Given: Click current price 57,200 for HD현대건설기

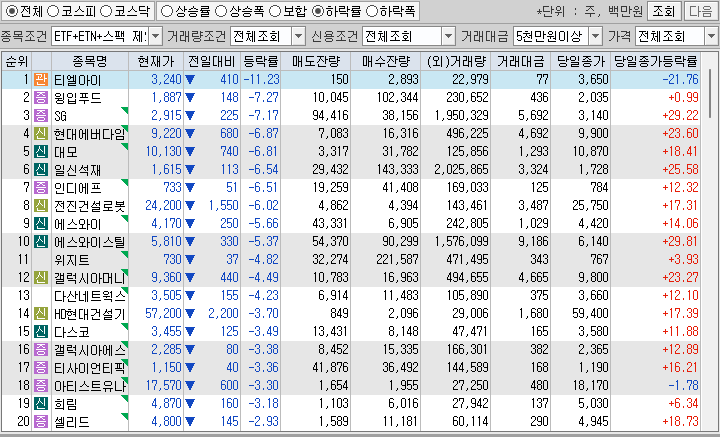Looking at the screenshot, I should point(163,314).
